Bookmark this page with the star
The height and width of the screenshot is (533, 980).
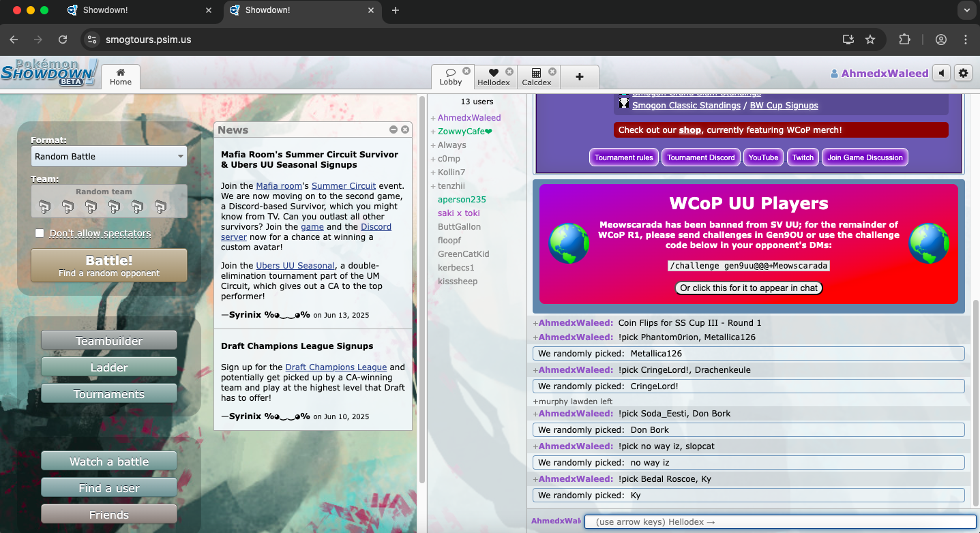[870, 40]
